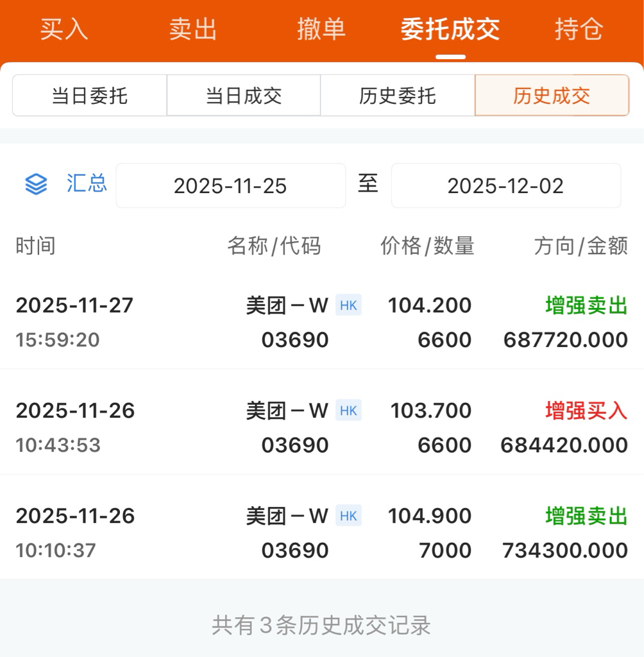Viewport: 644px width, 657px height.
Task: Select the 委托成交 tab
Action: point(450,30)
